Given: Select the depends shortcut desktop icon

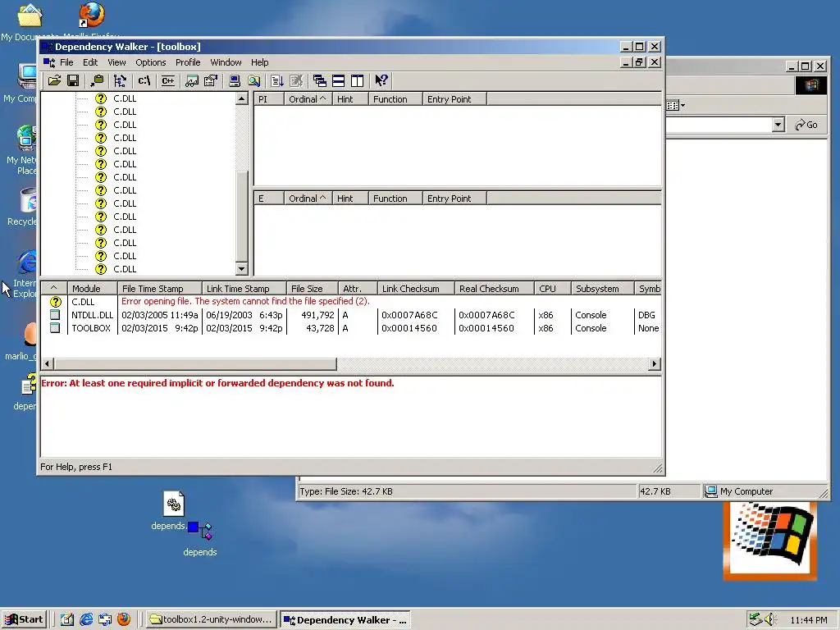Looking at the screenshot, I should 200,540.
